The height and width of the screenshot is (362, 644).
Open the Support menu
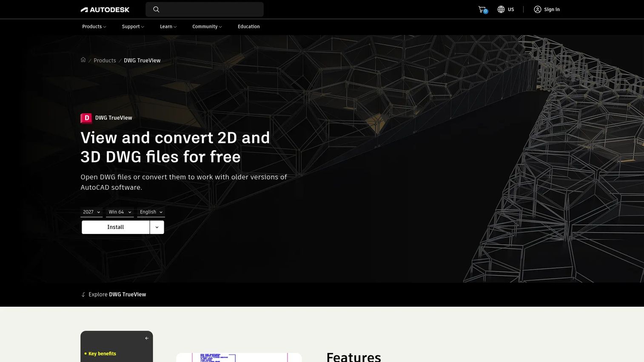tap(133, 26)
